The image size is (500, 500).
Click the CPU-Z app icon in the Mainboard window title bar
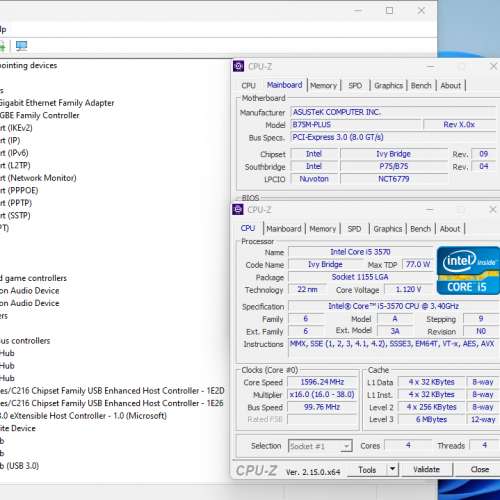(x=238, y=66)
